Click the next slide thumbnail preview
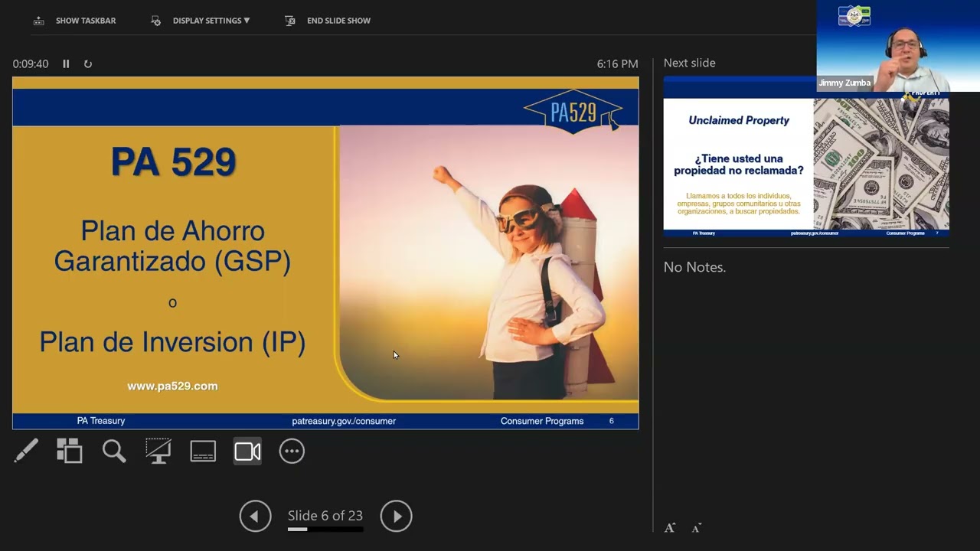This screenshot has width=980, height=551. pos(806,156)
